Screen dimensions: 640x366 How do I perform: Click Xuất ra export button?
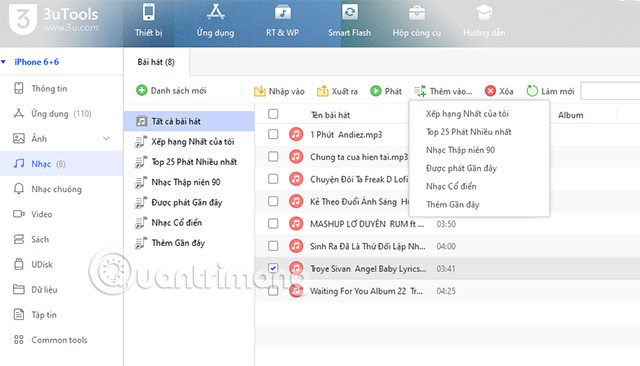[x=337, y=91]
